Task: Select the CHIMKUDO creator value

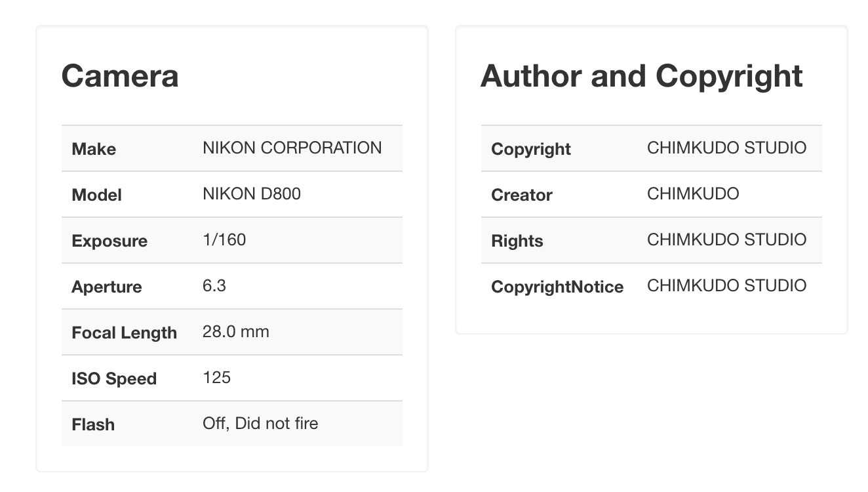Action: point(693,194)
